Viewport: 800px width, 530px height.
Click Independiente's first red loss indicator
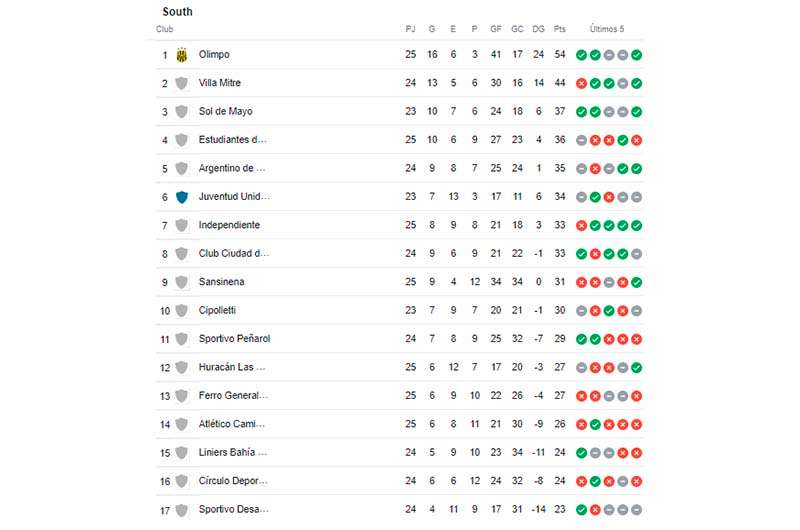pyautogui.click(x=581, y=225)
